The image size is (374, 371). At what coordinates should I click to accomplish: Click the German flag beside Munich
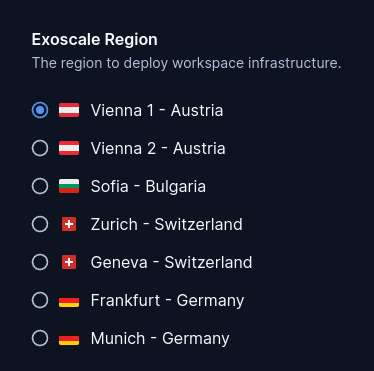click(69, 338)
